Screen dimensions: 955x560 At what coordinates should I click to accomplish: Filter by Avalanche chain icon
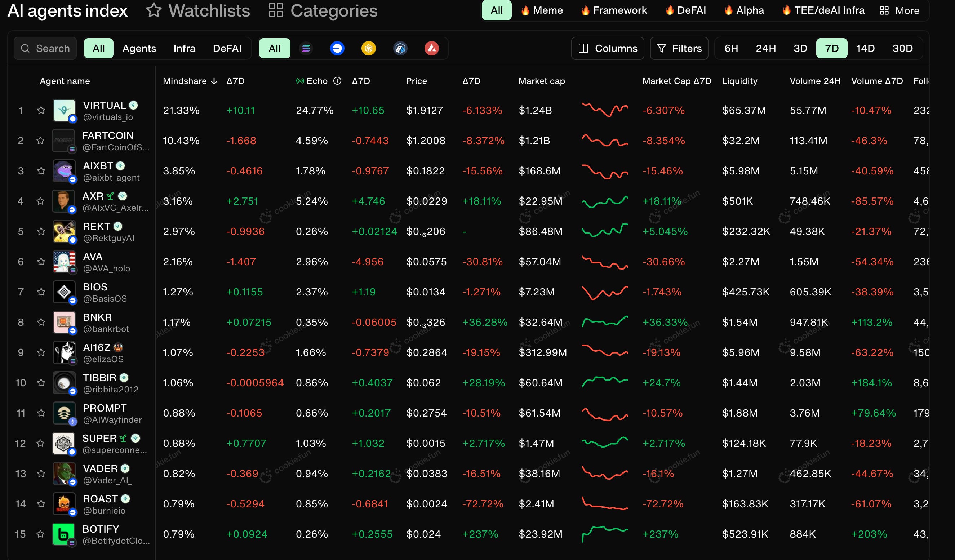(x=431, y=49)
